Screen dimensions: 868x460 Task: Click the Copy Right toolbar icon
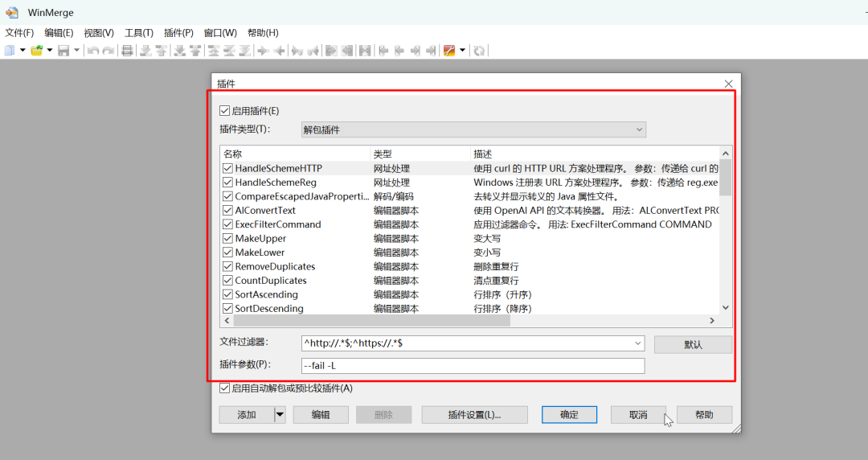[263, 51]
